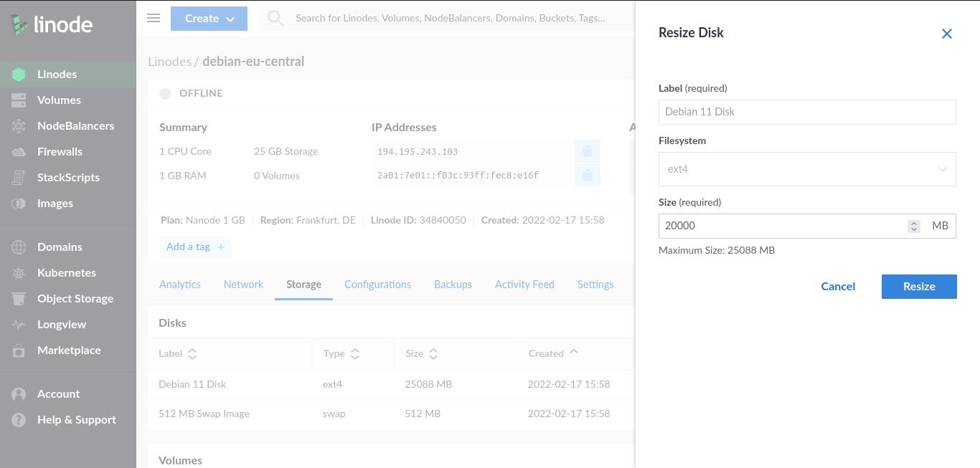
Task: Click the Marketplace bag icon
Action: (x=19, y=350)
